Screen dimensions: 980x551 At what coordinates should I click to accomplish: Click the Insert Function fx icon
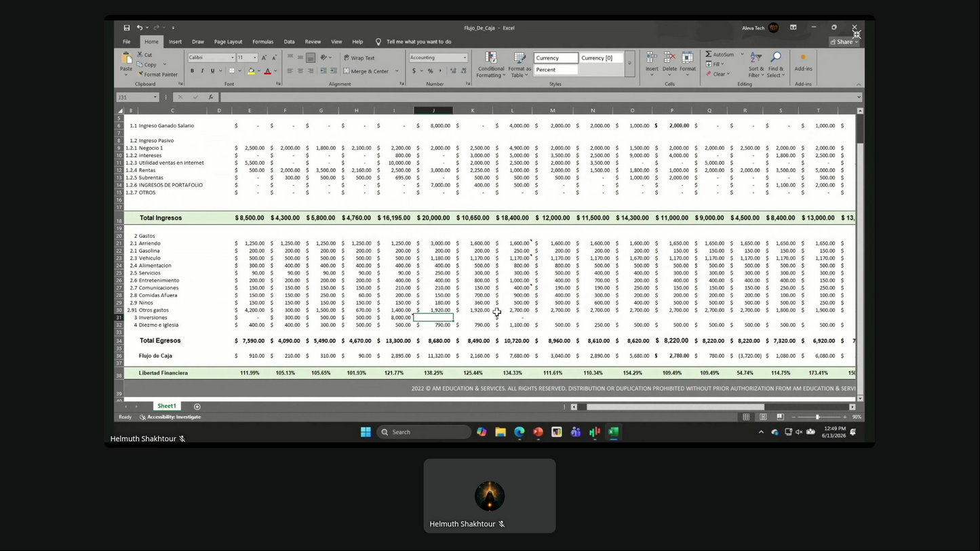[x=211, y=97]
